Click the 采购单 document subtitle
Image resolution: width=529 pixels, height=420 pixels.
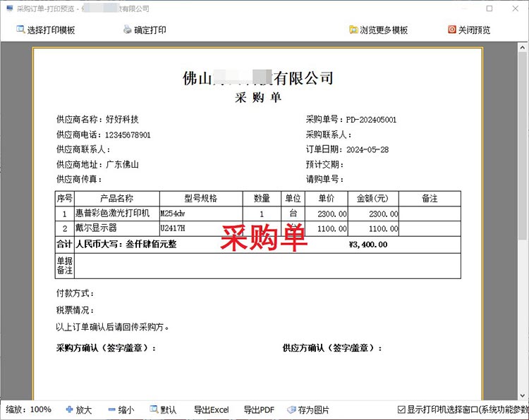[258, 97]
